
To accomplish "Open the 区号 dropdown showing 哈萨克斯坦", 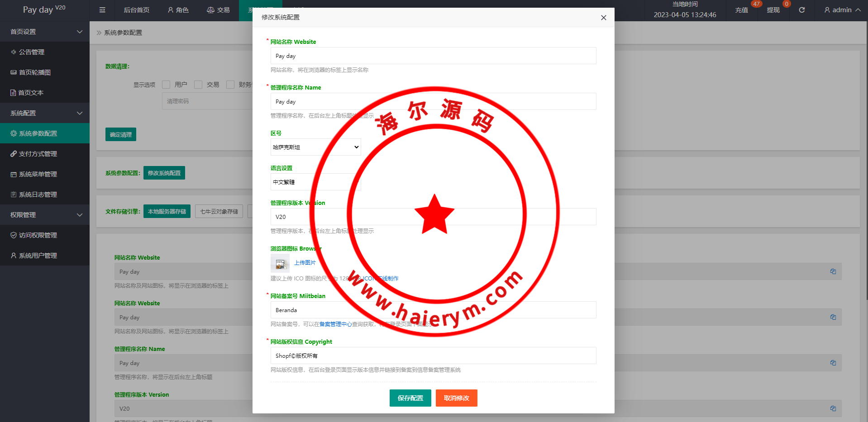I will tap(315, 147).
